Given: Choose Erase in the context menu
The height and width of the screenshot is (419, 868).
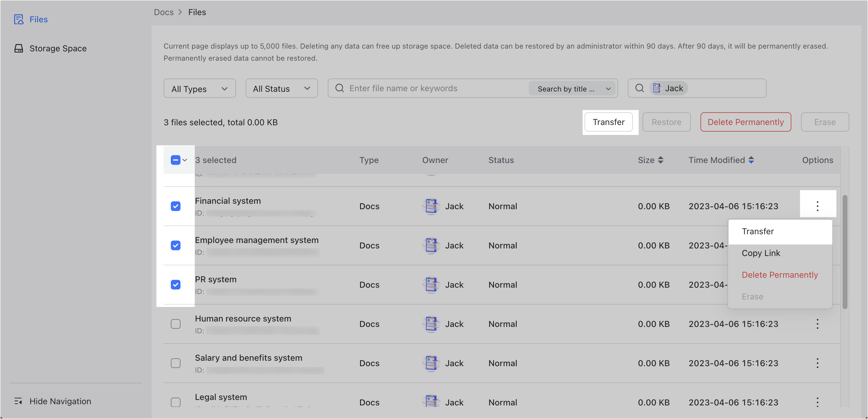Looking at the screenshot, I should point(780,297).
